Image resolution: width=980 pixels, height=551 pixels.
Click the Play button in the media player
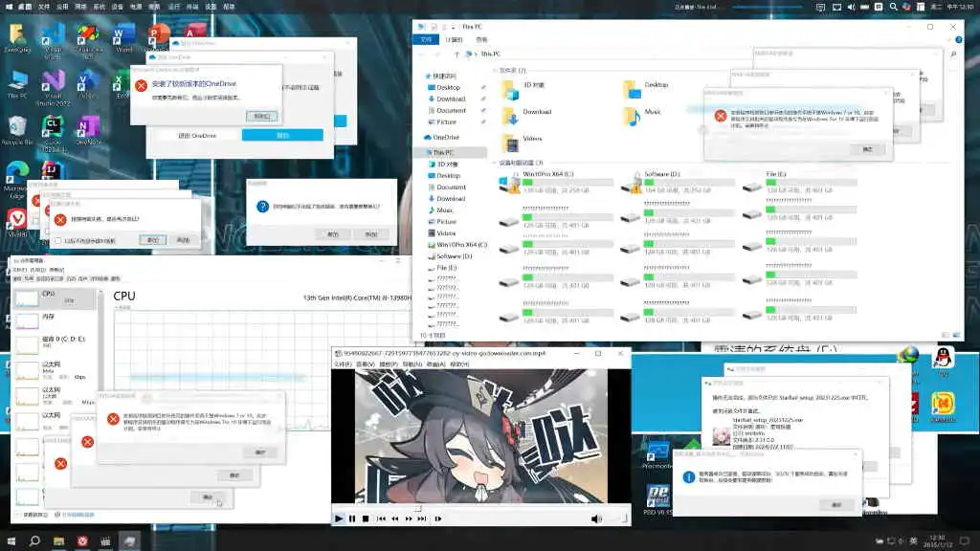click(x=339, y=518)
